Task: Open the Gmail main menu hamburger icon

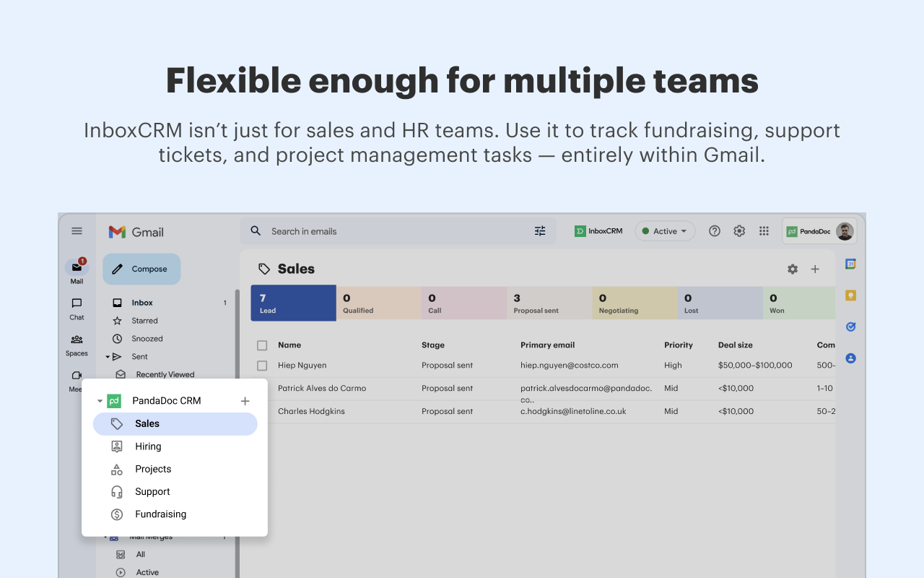Action: [77, 231]
